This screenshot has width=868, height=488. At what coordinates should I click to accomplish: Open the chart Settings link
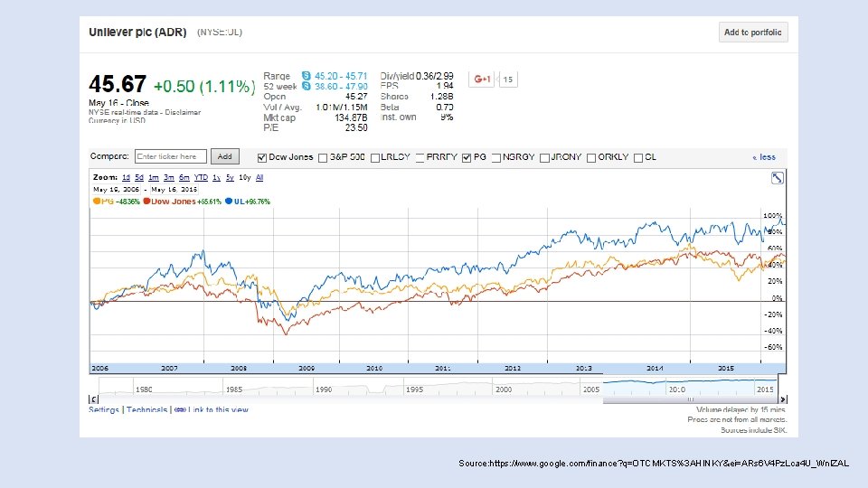click(x=104, y=410)
